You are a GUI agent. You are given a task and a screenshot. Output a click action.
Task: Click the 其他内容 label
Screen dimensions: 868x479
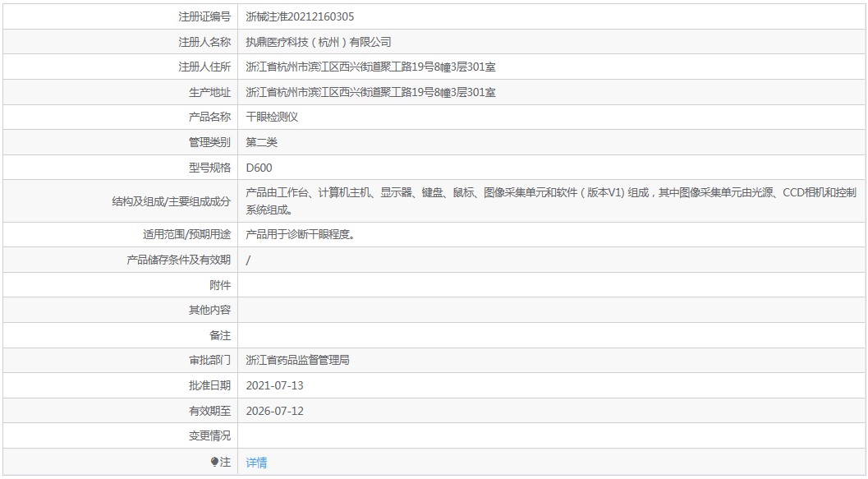click(209, 310)
